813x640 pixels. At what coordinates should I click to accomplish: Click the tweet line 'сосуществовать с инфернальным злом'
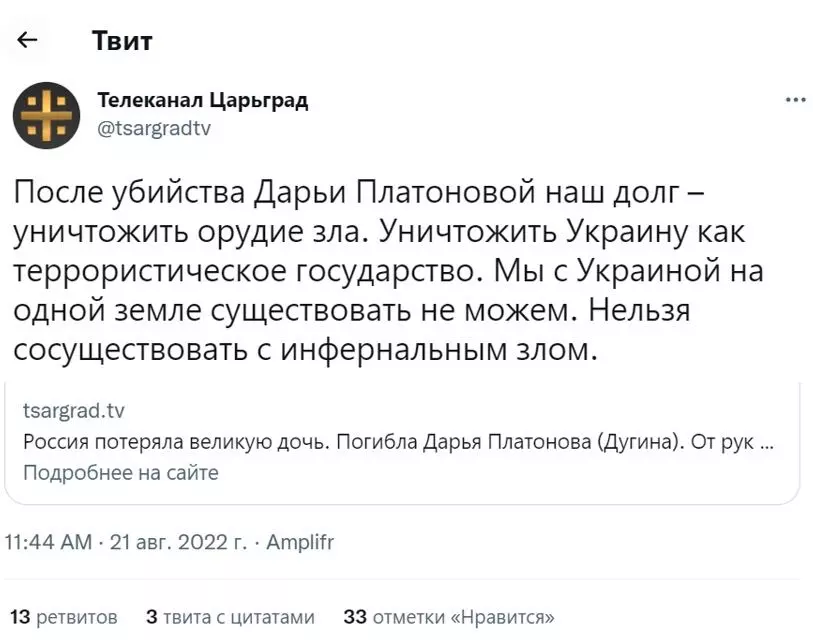coord(306,350)
